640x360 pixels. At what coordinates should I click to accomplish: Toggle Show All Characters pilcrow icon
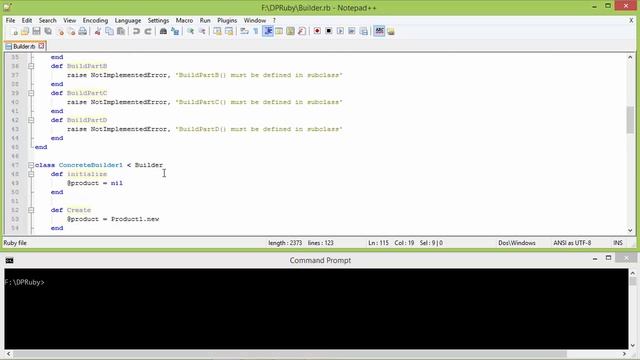[x=256, y=31]
